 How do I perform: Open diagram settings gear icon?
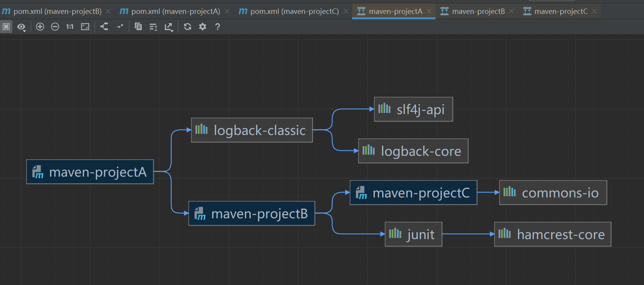[203, 27]
